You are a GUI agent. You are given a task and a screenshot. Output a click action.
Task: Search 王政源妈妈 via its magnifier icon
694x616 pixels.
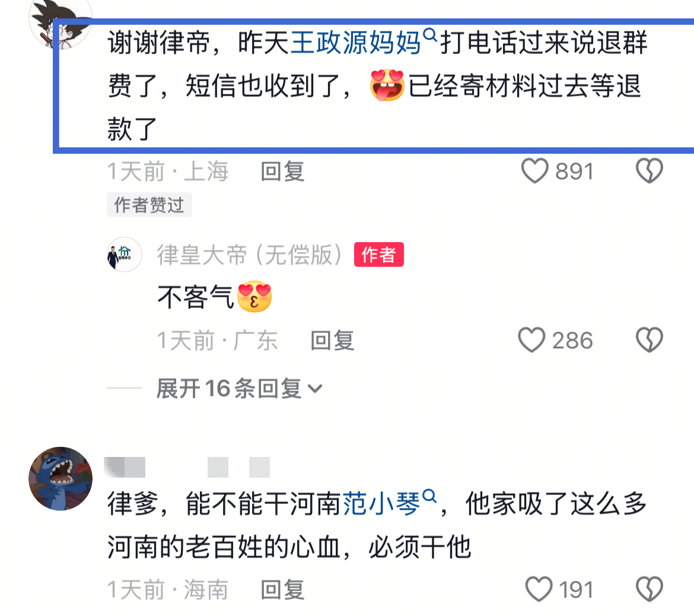(x=430, y=35)
